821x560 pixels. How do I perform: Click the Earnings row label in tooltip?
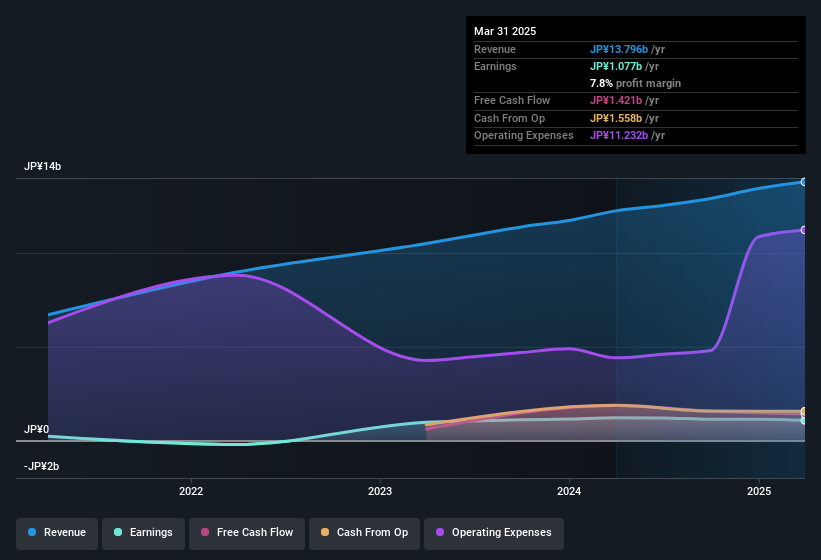click(495, 66)
